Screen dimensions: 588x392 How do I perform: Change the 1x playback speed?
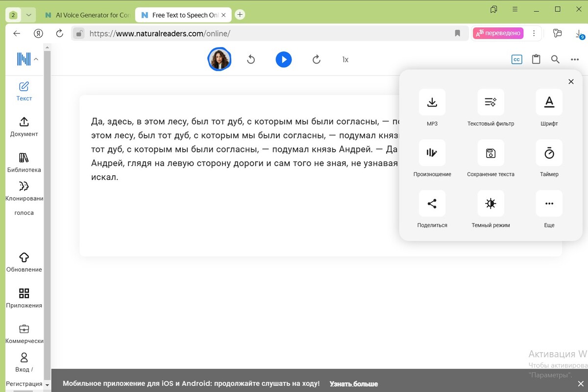tap(345, 60)
